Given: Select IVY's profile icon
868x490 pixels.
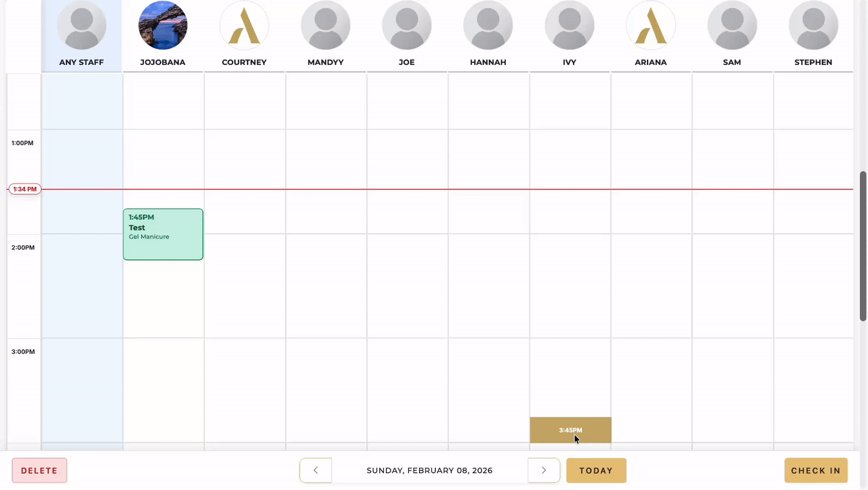Looking at the screenshot, I should (x=570, y=25).
